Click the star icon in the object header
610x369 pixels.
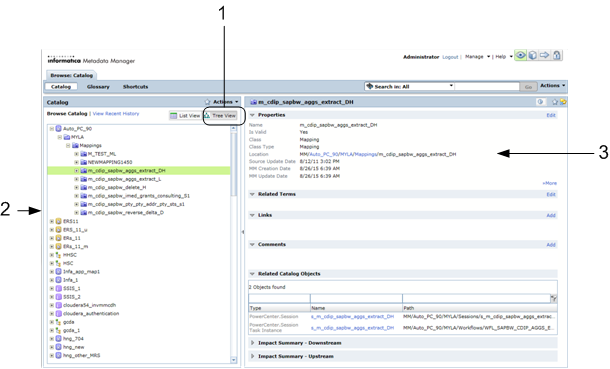click(555, 102)
